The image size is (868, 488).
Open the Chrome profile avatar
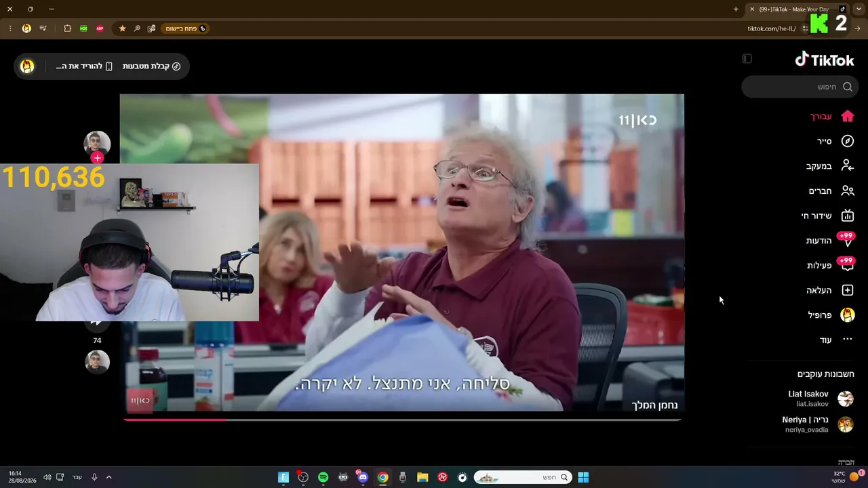26,28
